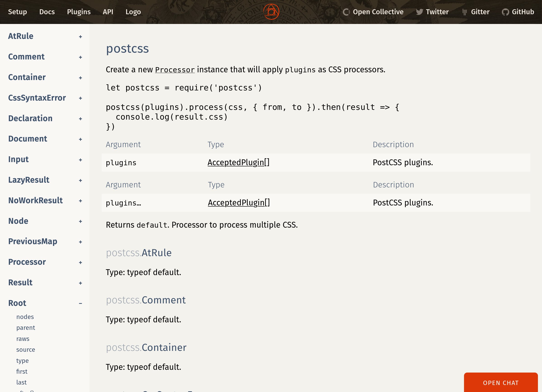Click the PostCSS logo in the header
Image resolution: width=542 pixels, height=392 pixels.
tap(271, 12)
